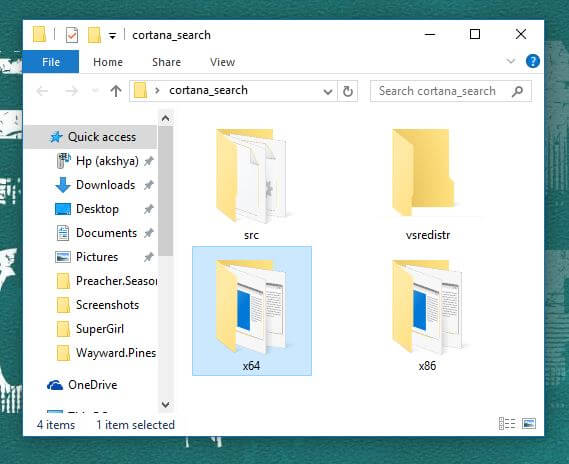This screenshot has width=569, height=464.
Task: Switch to the Home ribbon tab
Action: [108, 62]
